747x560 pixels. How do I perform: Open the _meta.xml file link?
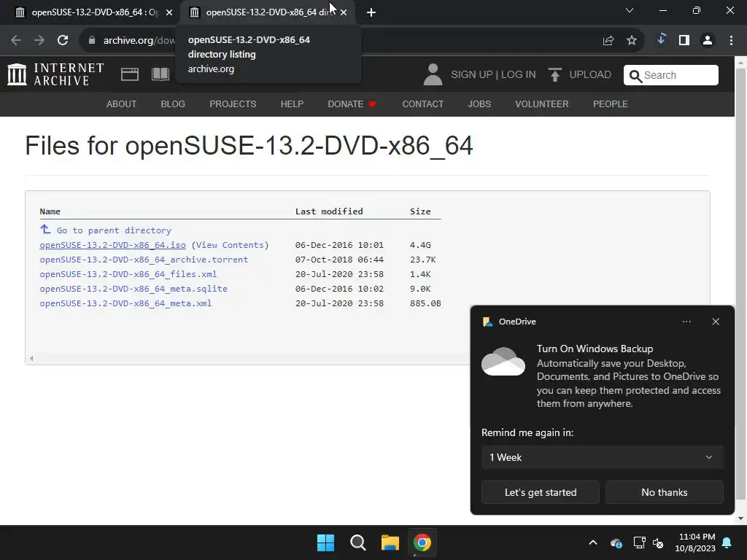(x=125, y=303)
